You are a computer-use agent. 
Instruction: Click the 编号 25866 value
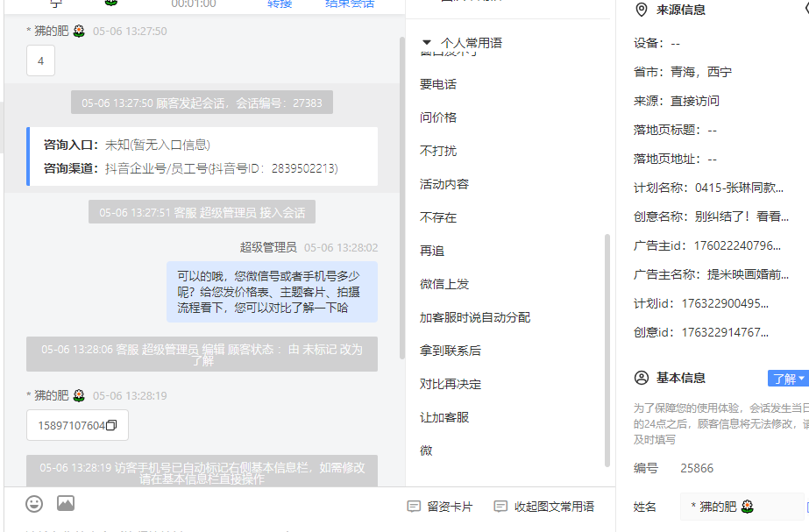(x=697, y=469)
